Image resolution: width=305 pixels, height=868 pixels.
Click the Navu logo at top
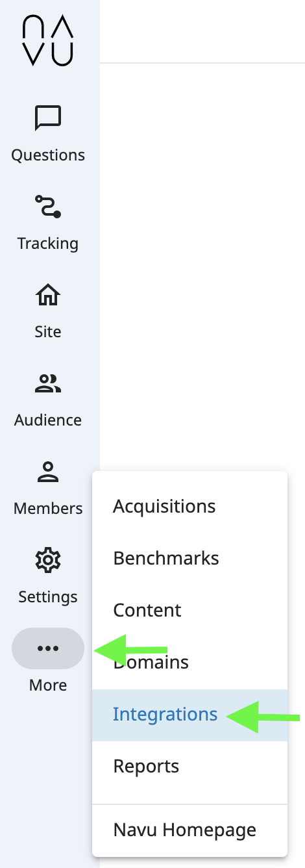[48, 42]
